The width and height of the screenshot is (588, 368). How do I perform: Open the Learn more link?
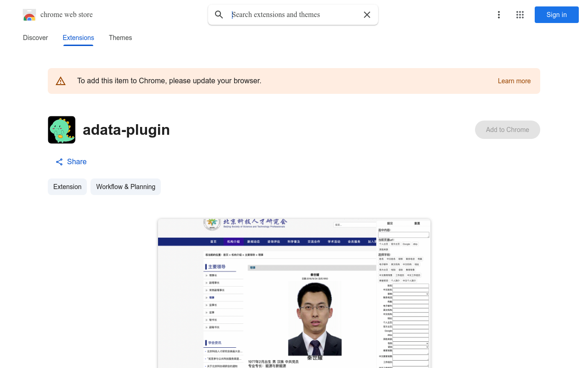pyautogui.click(x=514, y=81)
